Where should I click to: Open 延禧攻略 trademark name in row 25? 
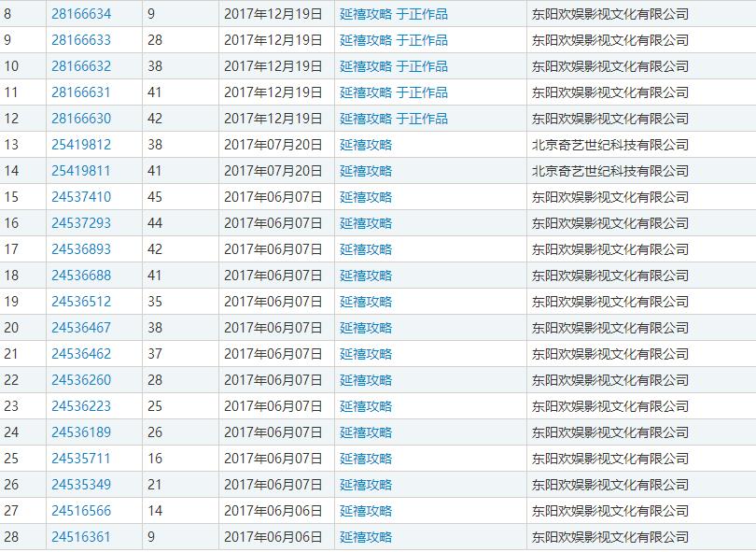(366, 459)
